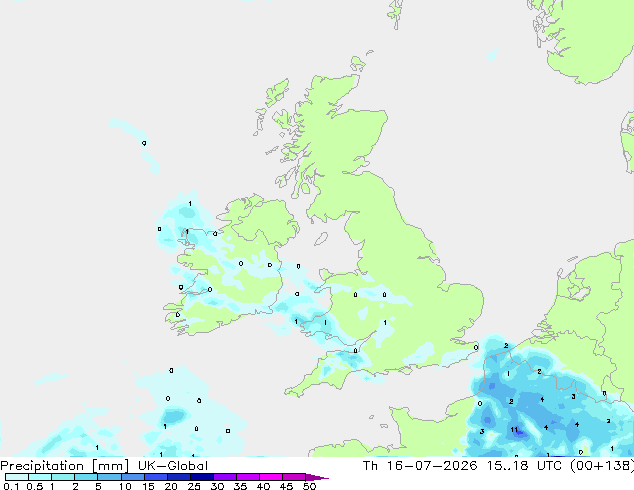Click the 'Th 16-07-2026' date text
The width and height of the screenshot is (634, 490).
420,466
